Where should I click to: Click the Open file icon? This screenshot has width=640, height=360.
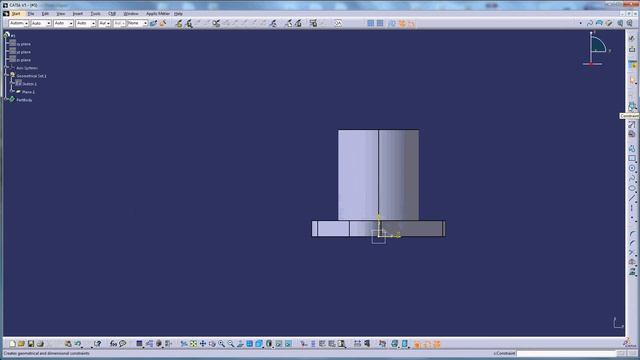(21, 344)
